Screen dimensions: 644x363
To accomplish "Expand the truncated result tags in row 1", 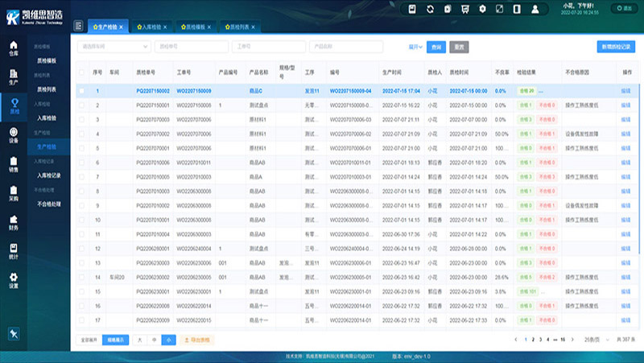I will (x=541, y=91).
